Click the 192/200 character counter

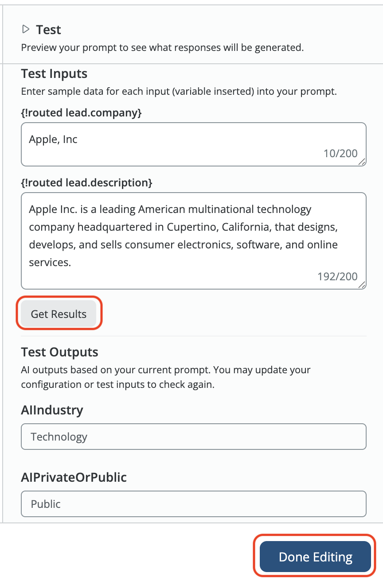tap(337, 277)
